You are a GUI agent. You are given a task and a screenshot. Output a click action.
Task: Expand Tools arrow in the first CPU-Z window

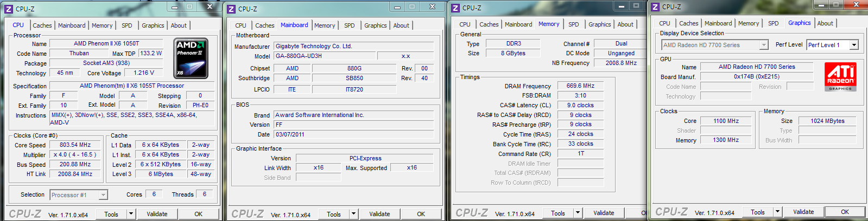point(131,214)
